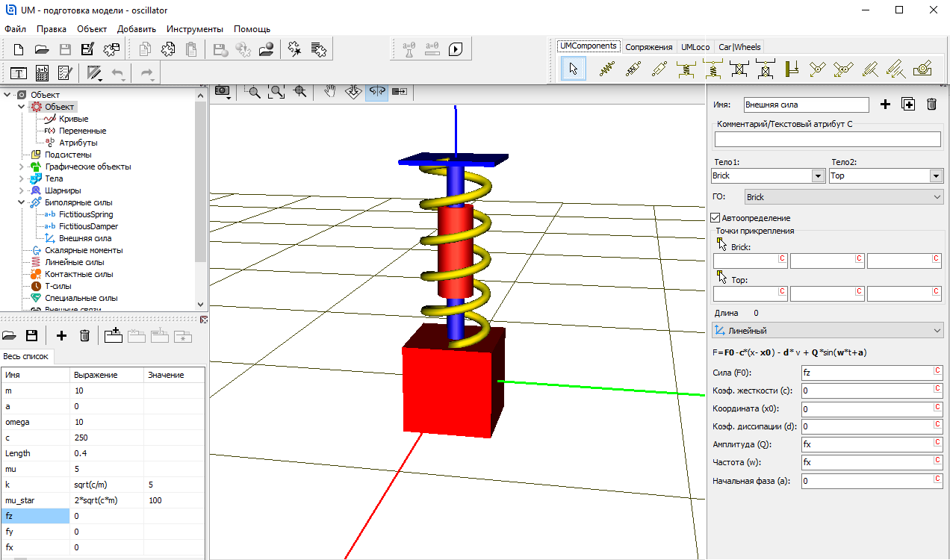Open the Линейный force type dropdown
This screenshot has height=560, width=950.
pyautogui.click(x=938, y=330)
